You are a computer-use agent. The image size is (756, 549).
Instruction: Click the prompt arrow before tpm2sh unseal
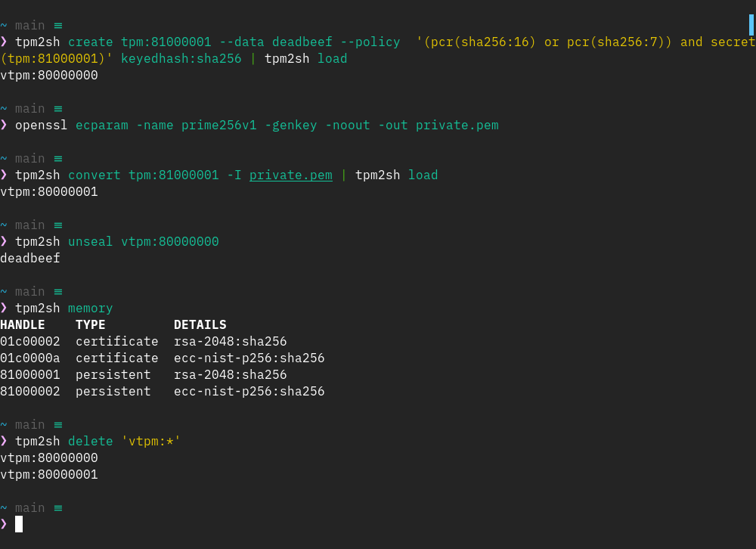coord(4,241)
